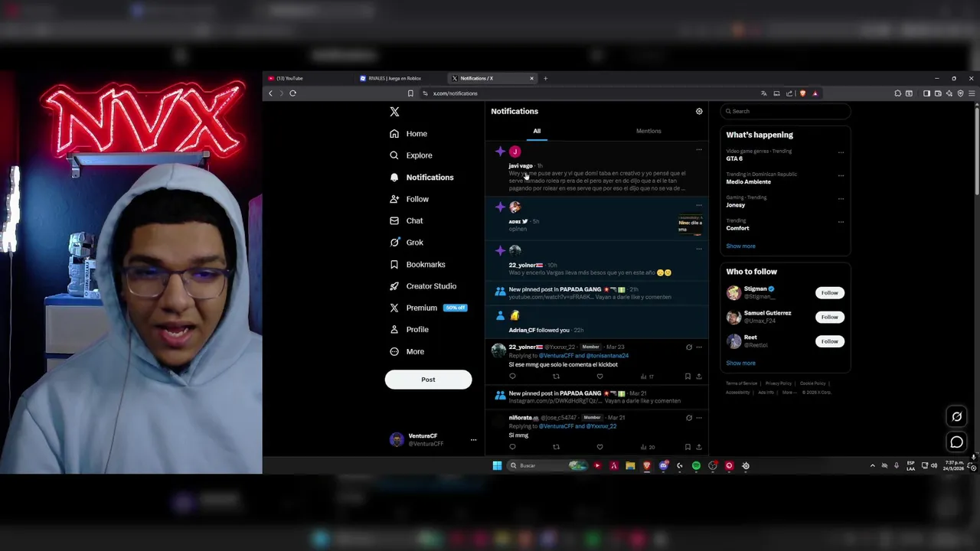Open Comfort trending topic
The height and width of the screenshot is (551, 980).
[x=738, y=228]
